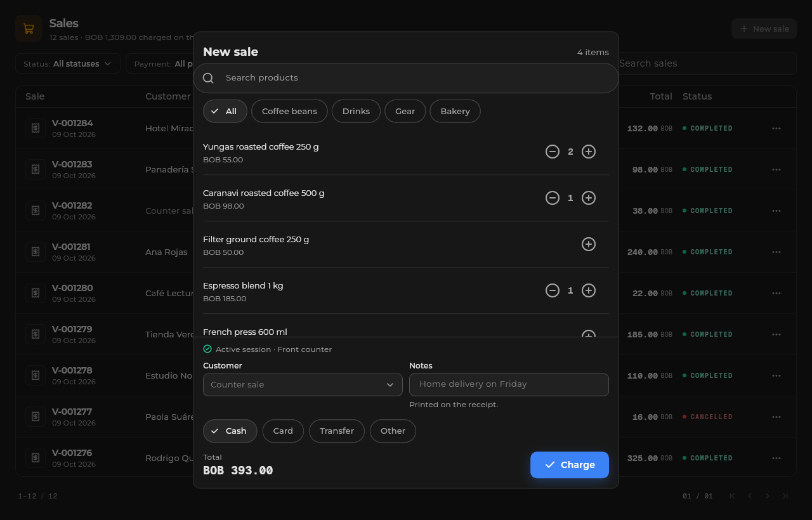This screenshot has height=520, width=812.
Task: Open the Status All statuses filter
Action: (68, 63)
